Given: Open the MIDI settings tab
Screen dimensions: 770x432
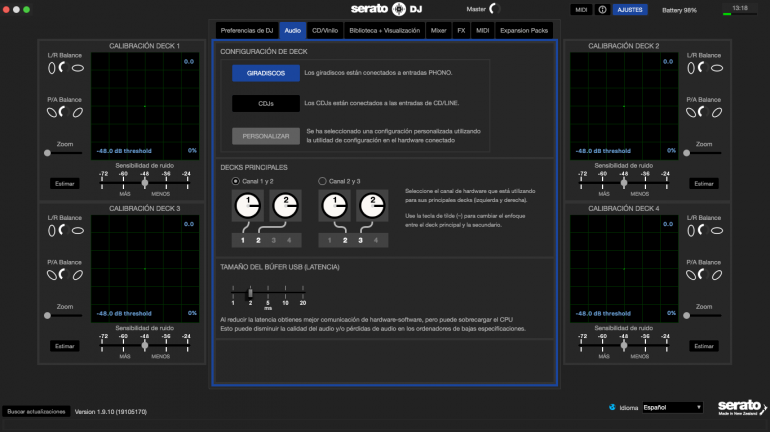Looking at the screenshot, I should (x=483, y=30).
